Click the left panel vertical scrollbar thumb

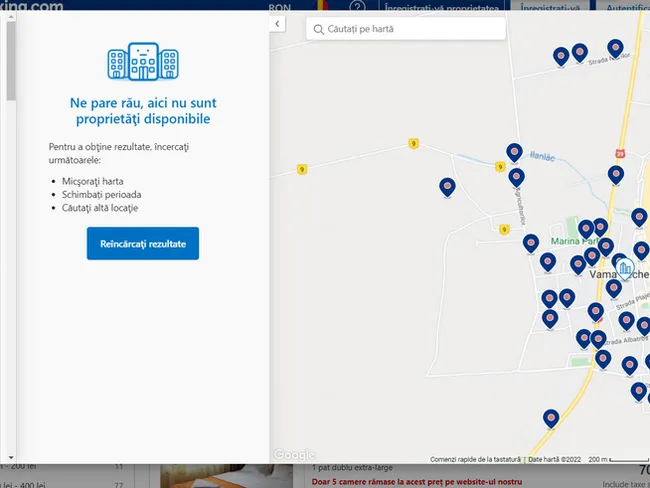click(10, 60)
